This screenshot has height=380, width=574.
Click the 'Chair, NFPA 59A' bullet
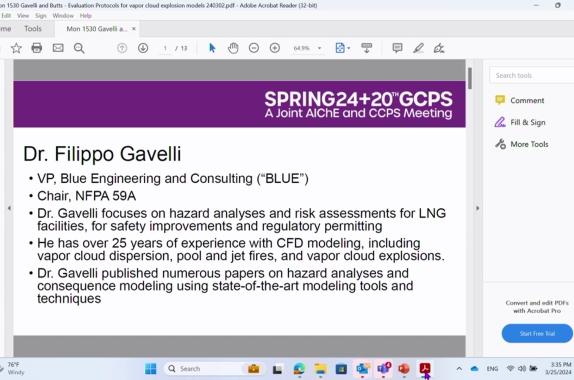86,196
